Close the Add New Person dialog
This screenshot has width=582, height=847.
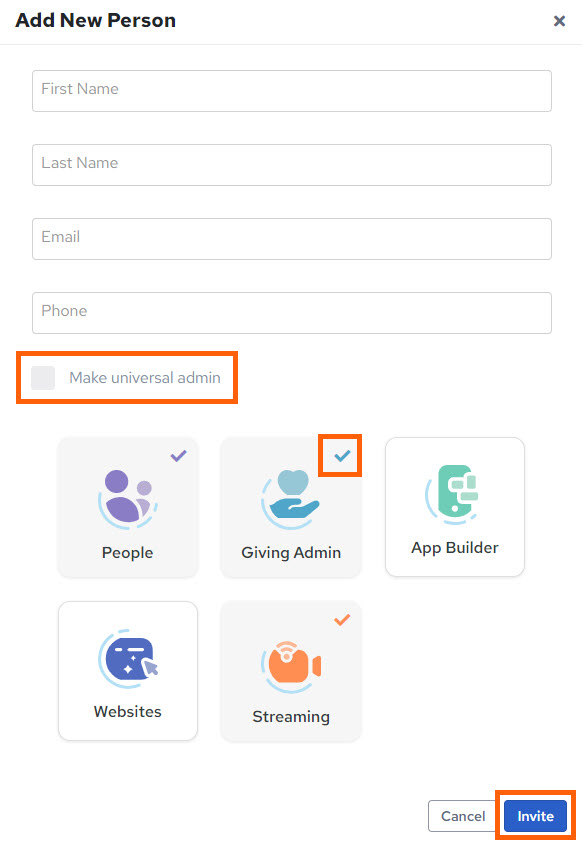coord(559,20)
